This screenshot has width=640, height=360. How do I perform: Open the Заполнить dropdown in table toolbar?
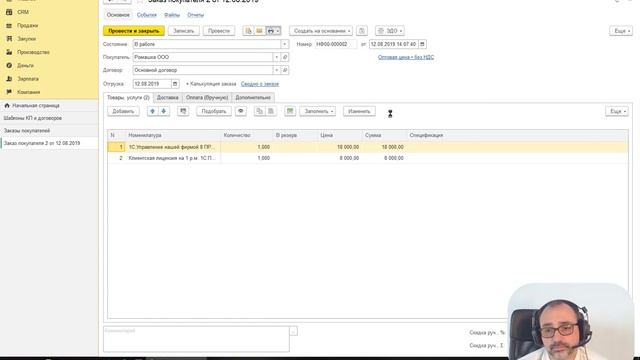318,111
